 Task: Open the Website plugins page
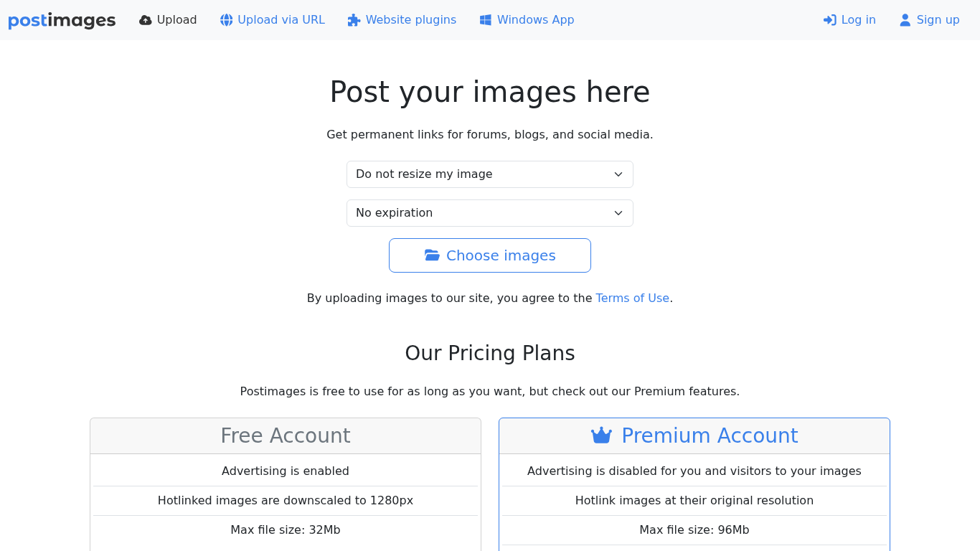pyautogui.click(x=410, y=20)
